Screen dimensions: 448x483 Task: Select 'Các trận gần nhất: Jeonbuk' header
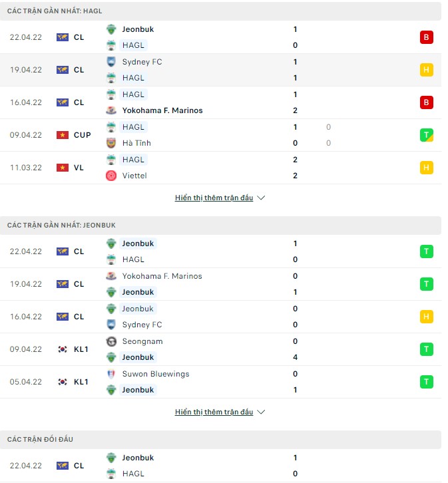[x=61, y=226]
